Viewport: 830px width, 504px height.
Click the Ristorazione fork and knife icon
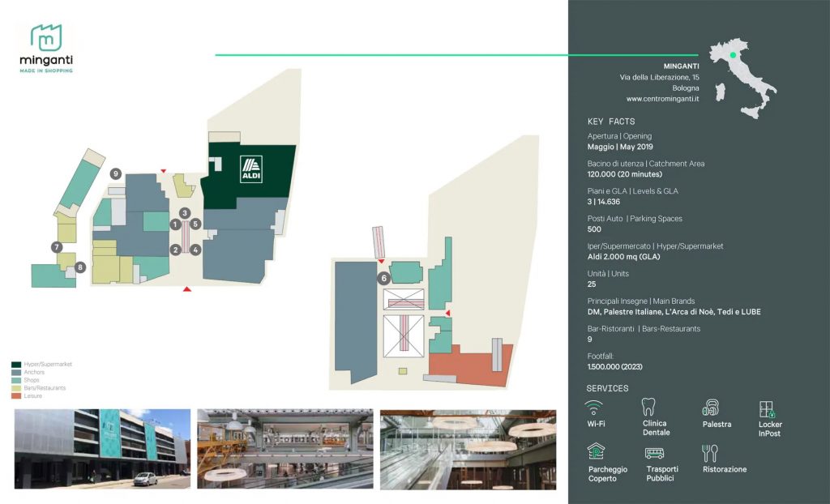click(710, 453)
